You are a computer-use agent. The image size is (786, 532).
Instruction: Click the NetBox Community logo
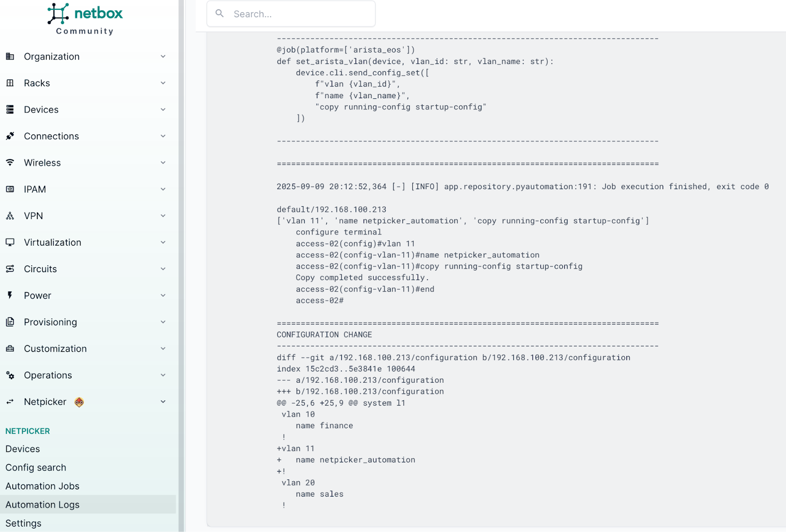(85, 20)
